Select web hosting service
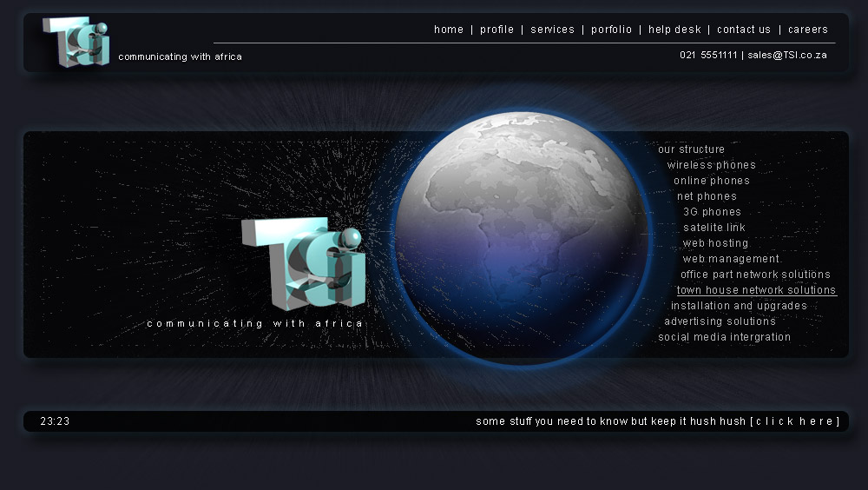 [x=715, y=243]
